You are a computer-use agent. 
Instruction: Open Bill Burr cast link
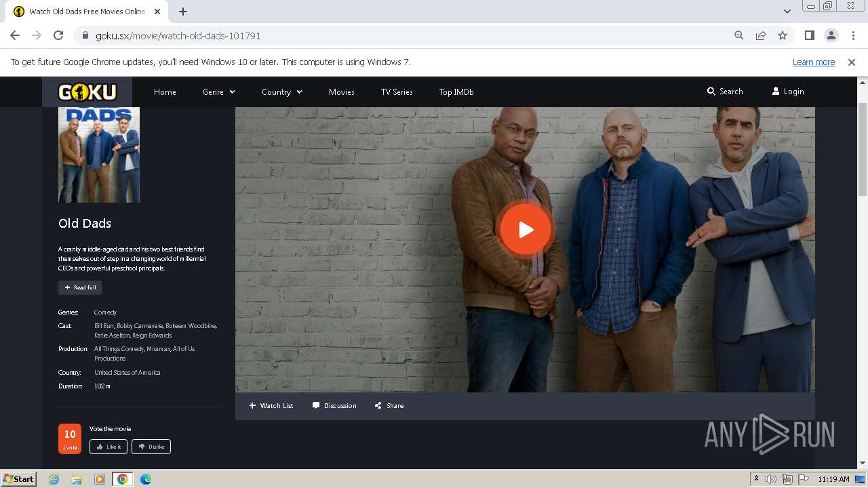tap(104, 326)
